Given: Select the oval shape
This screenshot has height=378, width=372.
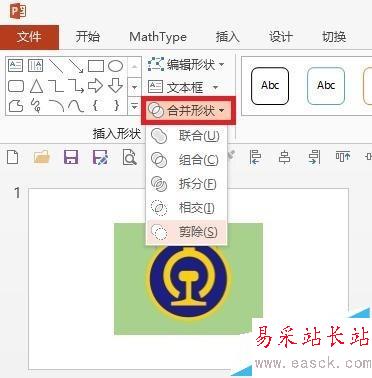Looking at the screenshot, I should 116,66.
